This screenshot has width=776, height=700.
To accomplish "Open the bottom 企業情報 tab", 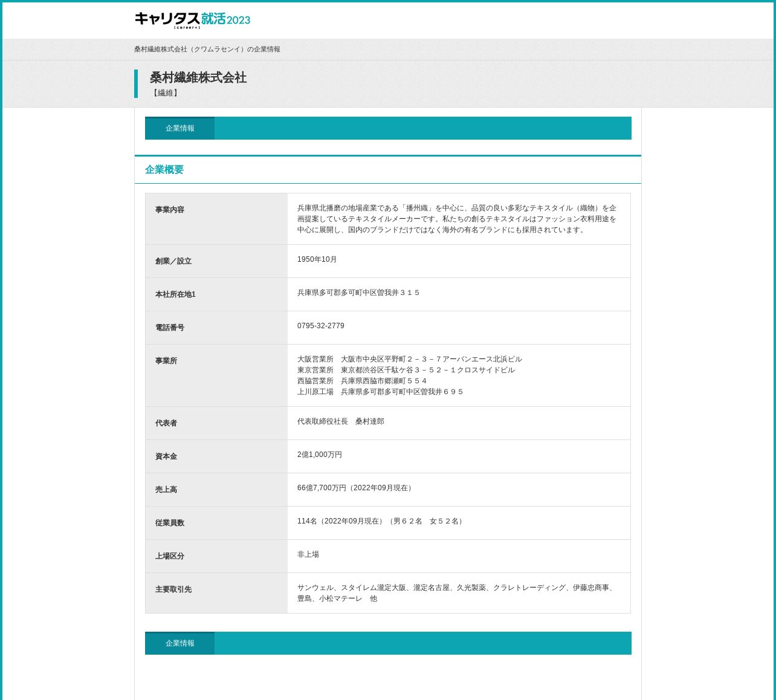I will tap(179, 643).
